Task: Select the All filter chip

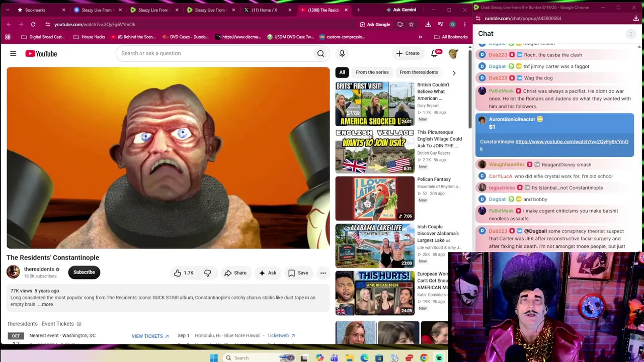Action: click(x=342, y=72)
